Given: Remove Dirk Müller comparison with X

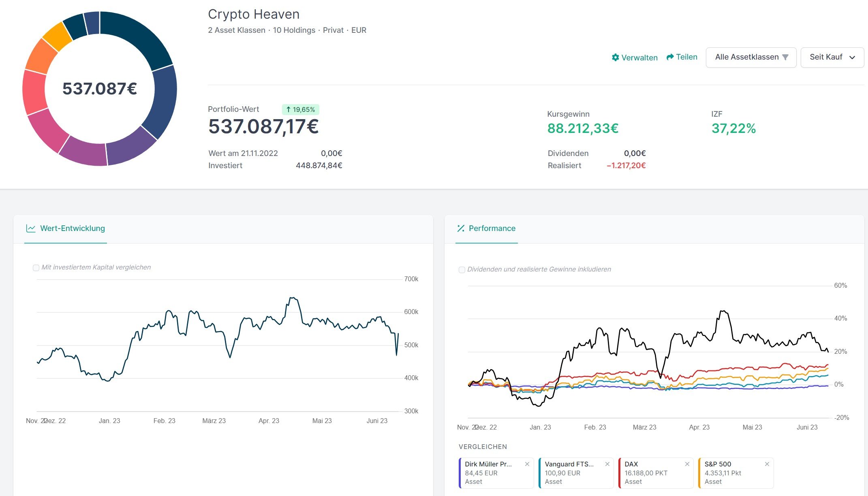Looking at the screenshot, I should click(x=527, y=464).
